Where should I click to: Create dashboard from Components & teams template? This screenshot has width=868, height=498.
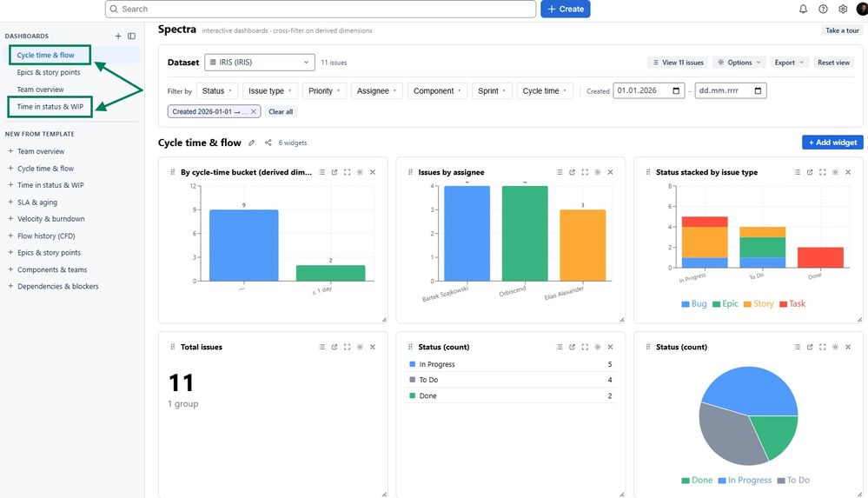click(52, 269)
